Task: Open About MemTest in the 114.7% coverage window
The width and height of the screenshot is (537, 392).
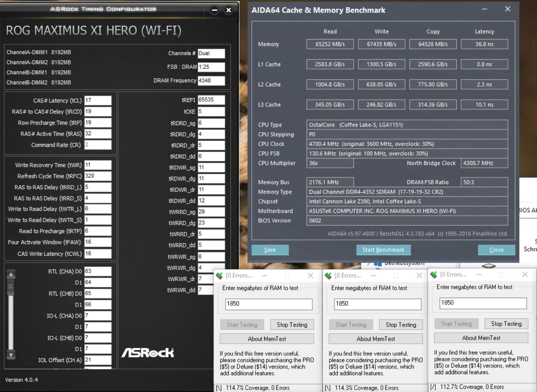Action: (267, 339)
